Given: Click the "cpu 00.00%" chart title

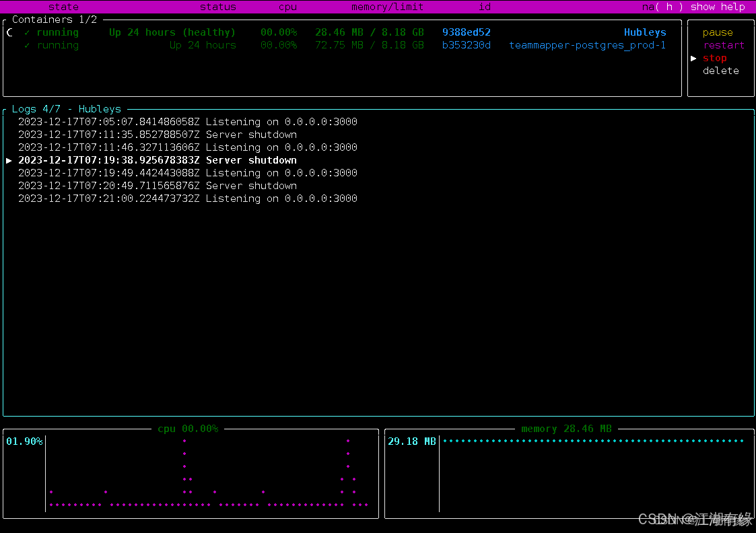Looking at the screenshot, I should (x=188, y=429).
